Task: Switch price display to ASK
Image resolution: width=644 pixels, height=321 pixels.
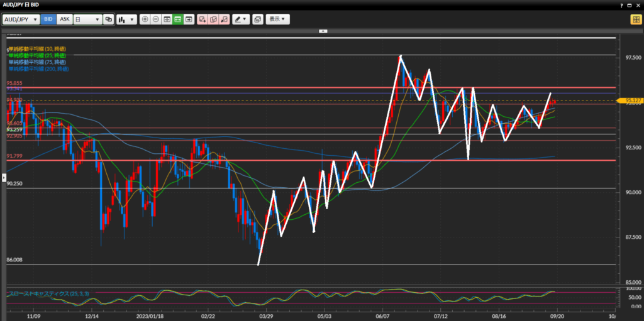Action: coord(64,19)
